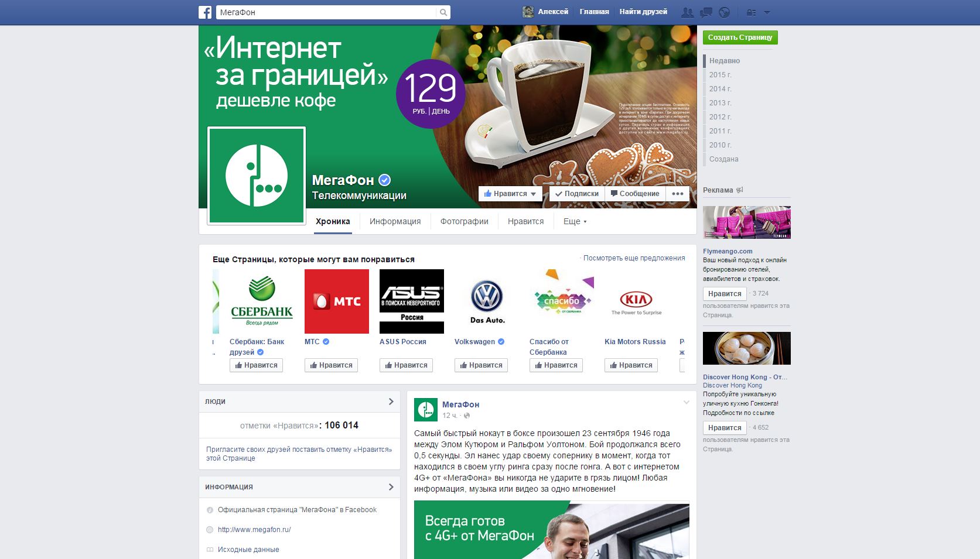Open МТС suggested page logo
Viewport: 980px width, 559px height.
tap(337, 301)
